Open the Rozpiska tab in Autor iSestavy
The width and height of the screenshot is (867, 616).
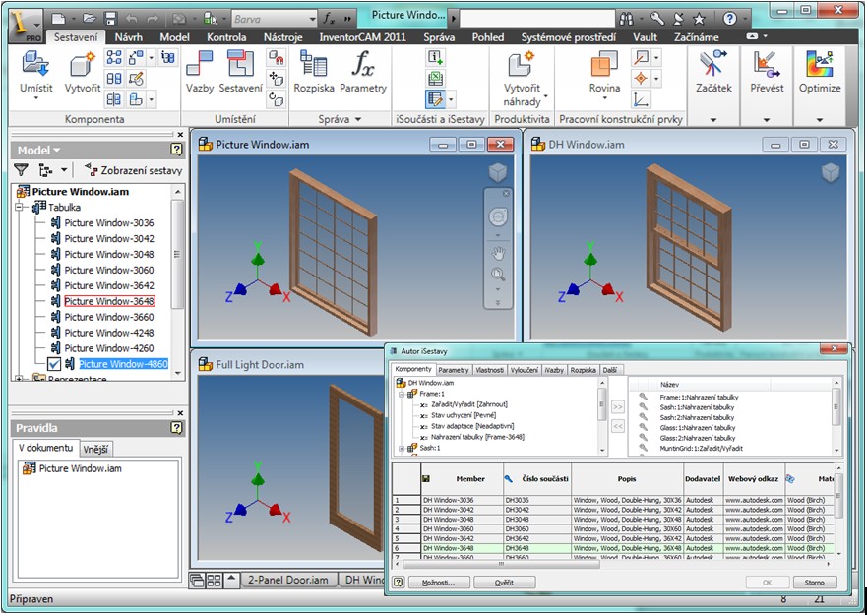583,370
